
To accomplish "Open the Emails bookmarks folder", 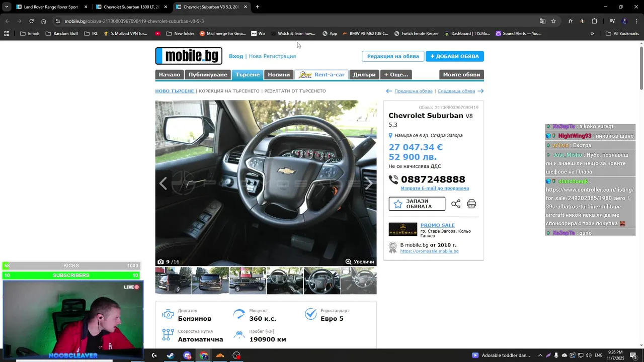I will [30, 34].
